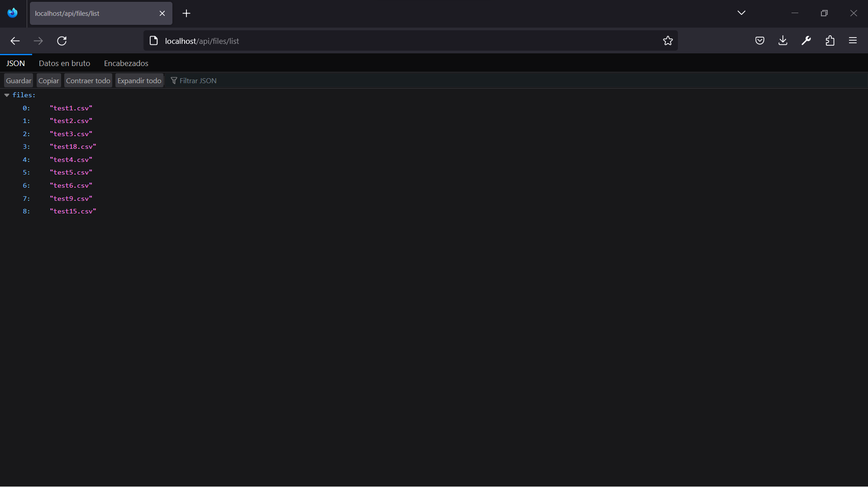
Task: Click the back navigation arrow
Action: (x=15, y=41)
